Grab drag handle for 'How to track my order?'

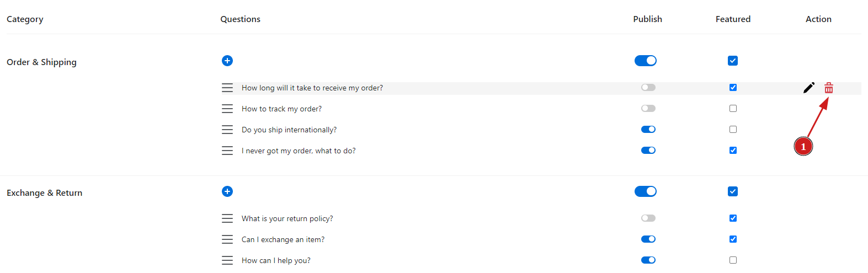(x=227, y=109)
